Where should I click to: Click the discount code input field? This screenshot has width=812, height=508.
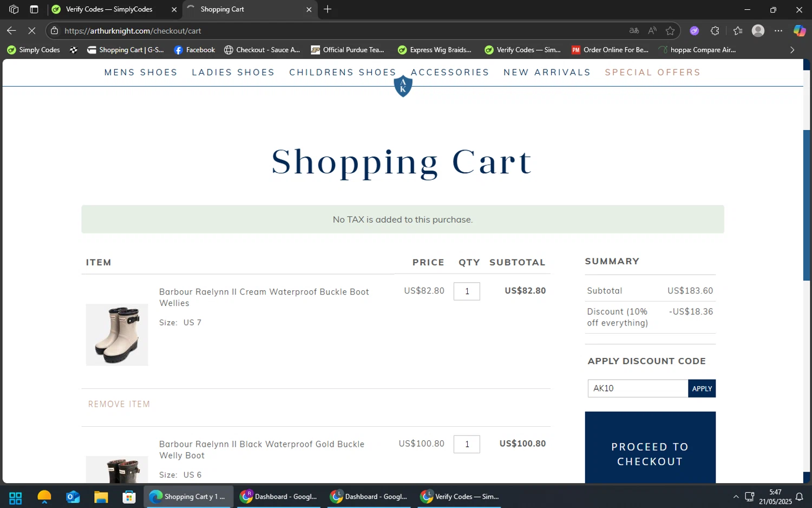tap(638, 388)
